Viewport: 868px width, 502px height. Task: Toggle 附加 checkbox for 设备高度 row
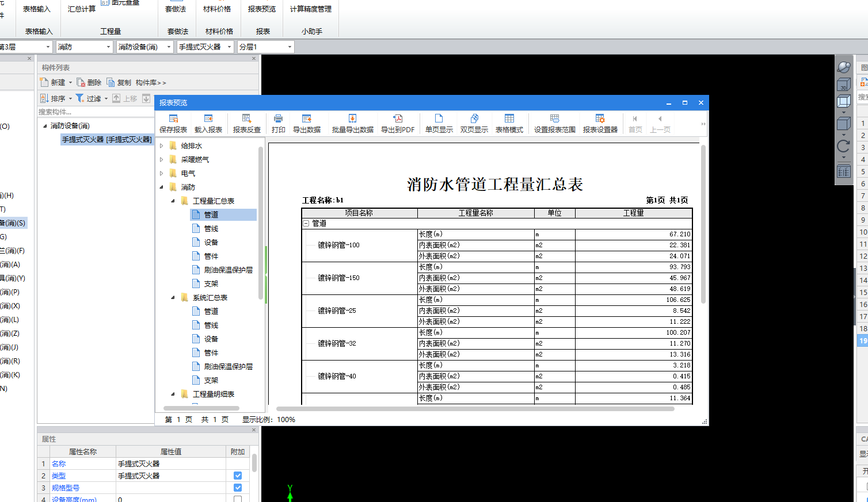[238, 499]
